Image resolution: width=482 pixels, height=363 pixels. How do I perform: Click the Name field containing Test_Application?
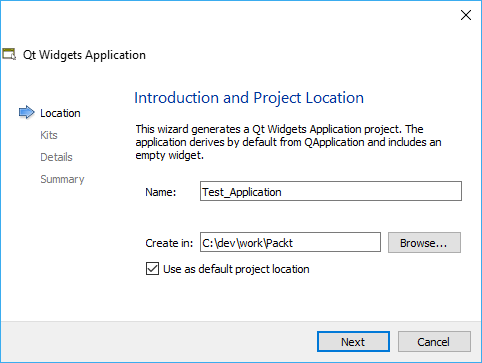331,191
